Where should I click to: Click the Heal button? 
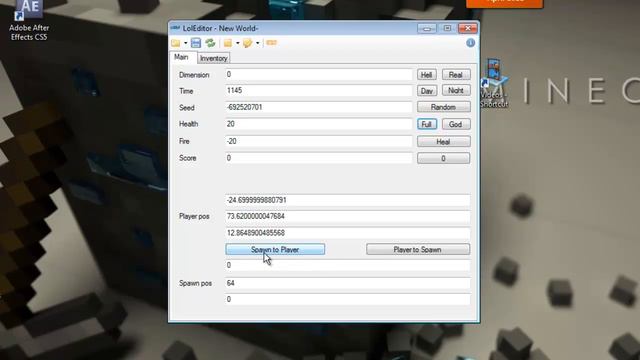[x=443, y=142]
